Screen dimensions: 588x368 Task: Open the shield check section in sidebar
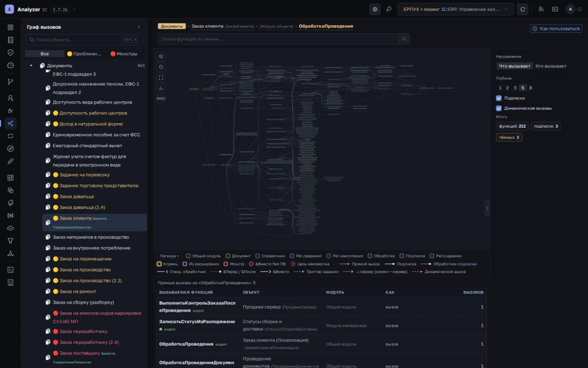10,52
